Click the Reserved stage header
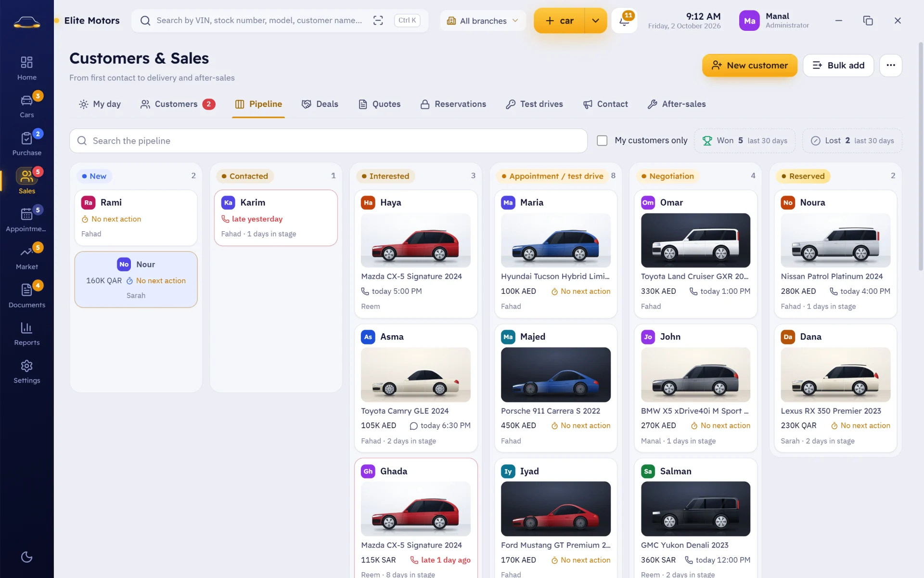The image size is (924, 578). click(803, 176)
